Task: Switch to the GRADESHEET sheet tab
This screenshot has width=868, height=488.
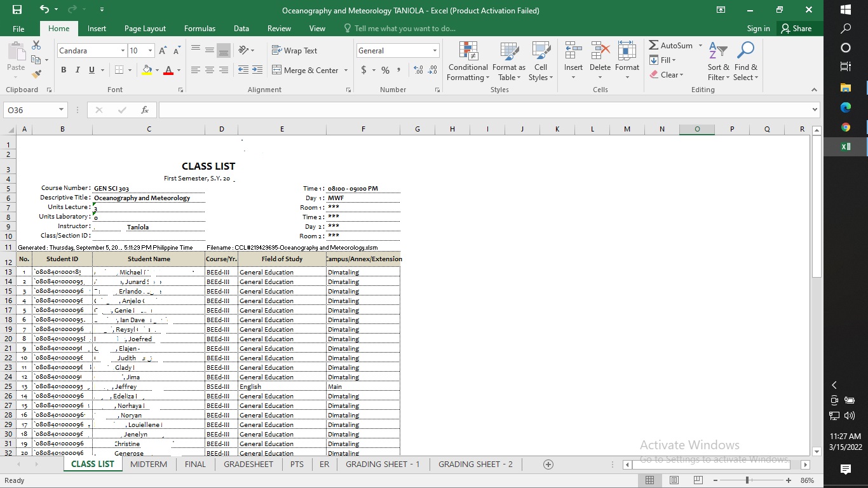Action: (248, 464)
